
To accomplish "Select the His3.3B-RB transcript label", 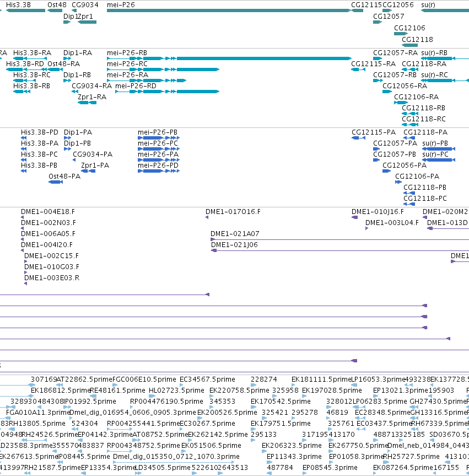I will click(x=31, y=86).
